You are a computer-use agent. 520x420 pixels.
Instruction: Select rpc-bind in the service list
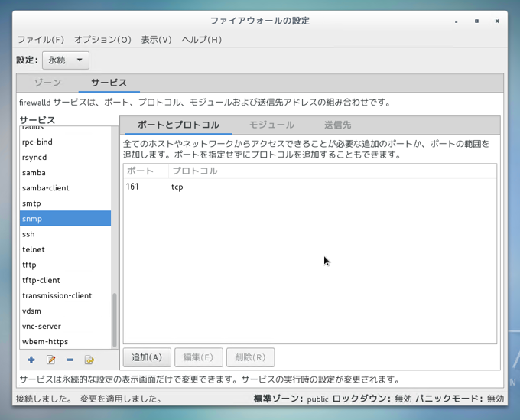click(x=65, y=142)
